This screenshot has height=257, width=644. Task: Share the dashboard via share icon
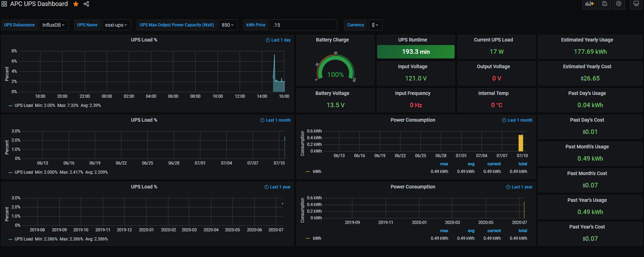(86, 4)
